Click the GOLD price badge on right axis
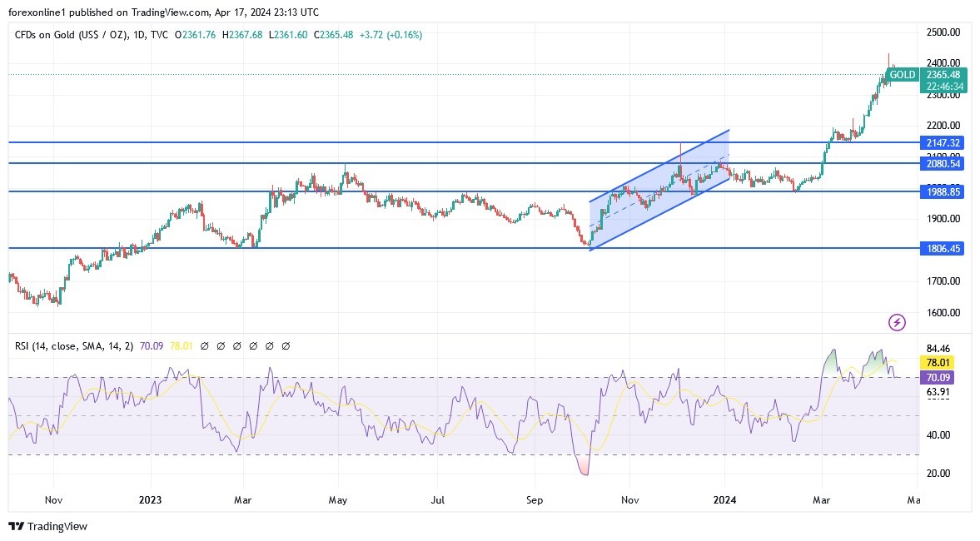Image resolution: width=980 pixels, height=541 pixels. pos(902,74)
